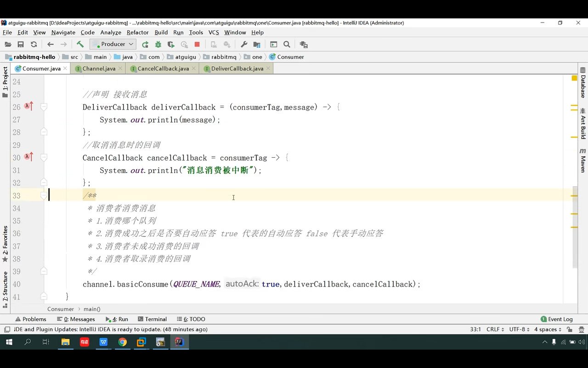Open the Analyze menu
This screenshot has height=368, width=588.
[x=111, y=32]
